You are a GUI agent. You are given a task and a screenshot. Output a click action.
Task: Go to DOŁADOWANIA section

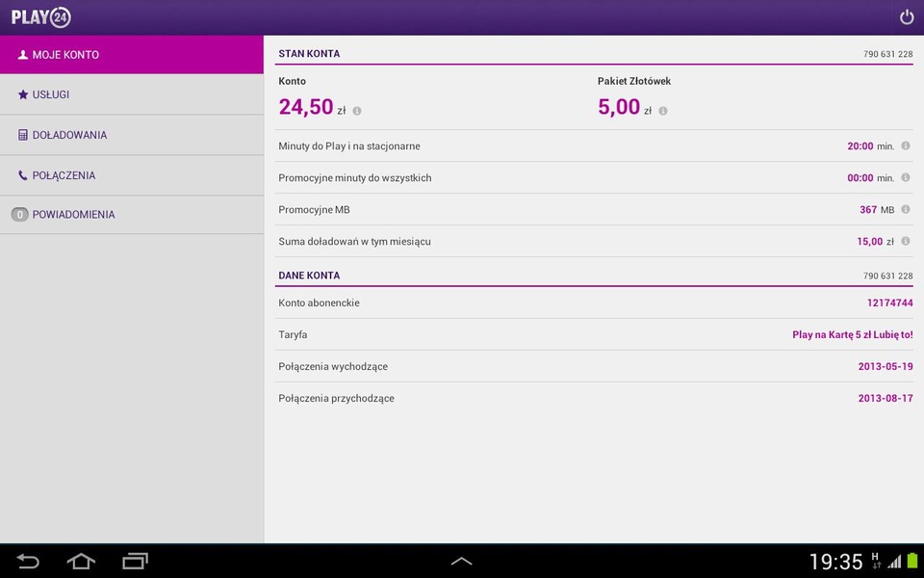[132, 135]
